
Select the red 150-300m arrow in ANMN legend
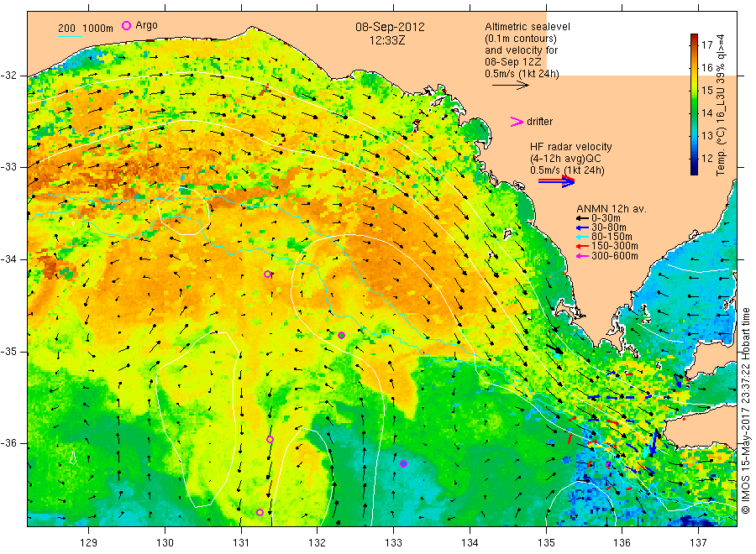click(x=582, y=246)
